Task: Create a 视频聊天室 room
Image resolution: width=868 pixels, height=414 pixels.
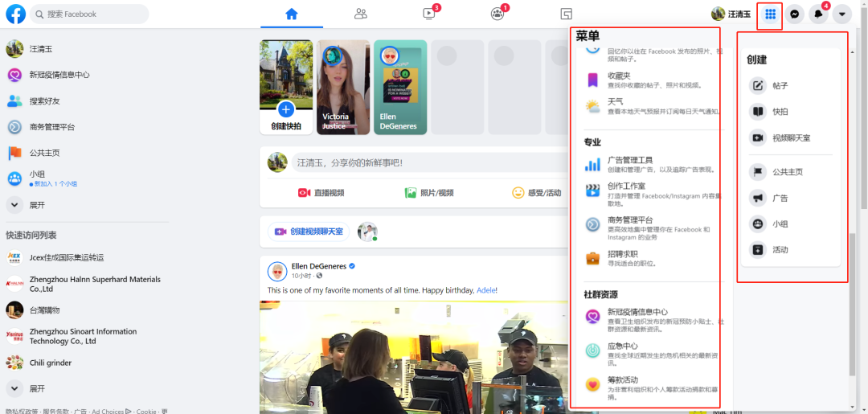Action: tap(791, 137)
